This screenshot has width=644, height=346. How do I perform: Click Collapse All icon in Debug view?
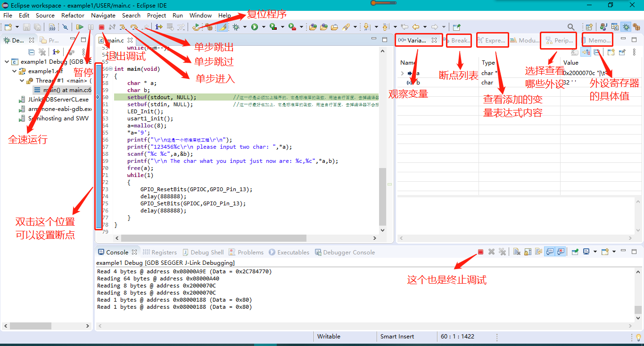(x=32, y=52)
